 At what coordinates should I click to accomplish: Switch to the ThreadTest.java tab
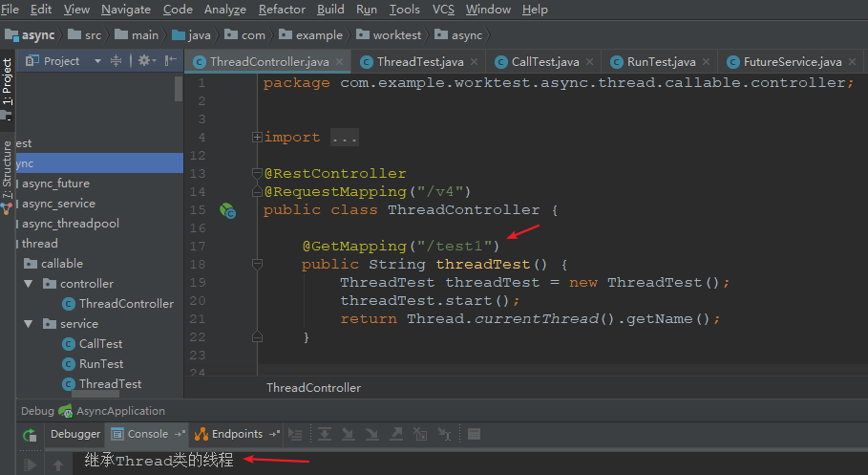(419, 61)
